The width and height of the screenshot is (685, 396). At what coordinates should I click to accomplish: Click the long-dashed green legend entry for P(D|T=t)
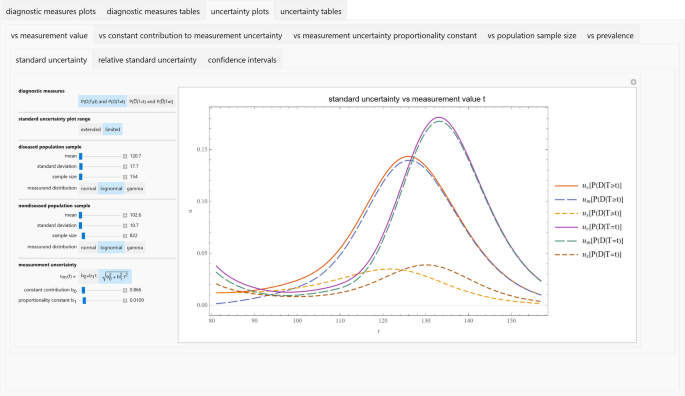click(589, 241)
